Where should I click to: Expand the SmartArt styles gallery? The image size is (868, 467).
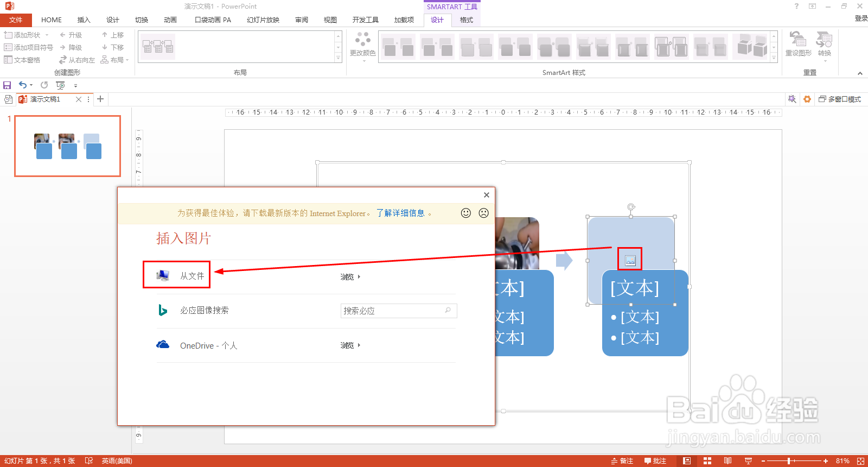[774, 58]
